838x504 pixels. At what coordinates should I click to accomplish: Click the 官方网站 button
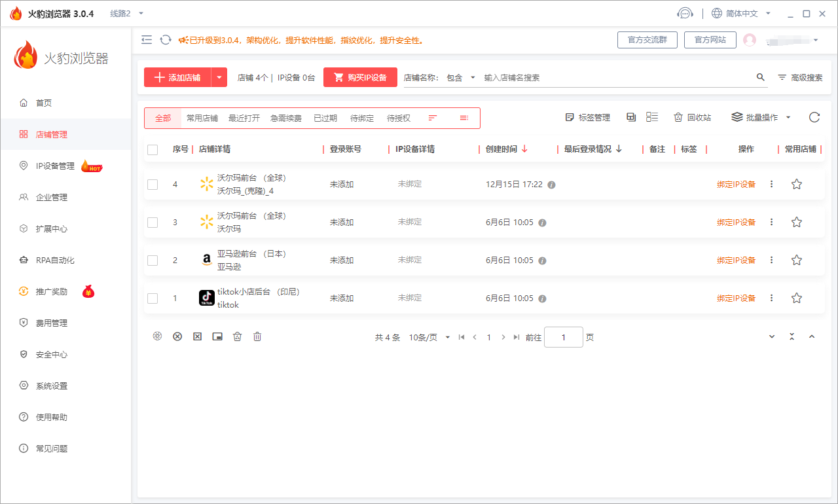point(710,39)
